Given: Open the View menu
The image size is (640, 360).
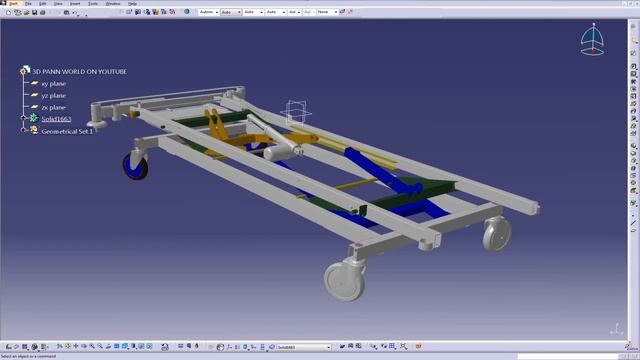Looking at the screenshot, I should tap(58, 3).
